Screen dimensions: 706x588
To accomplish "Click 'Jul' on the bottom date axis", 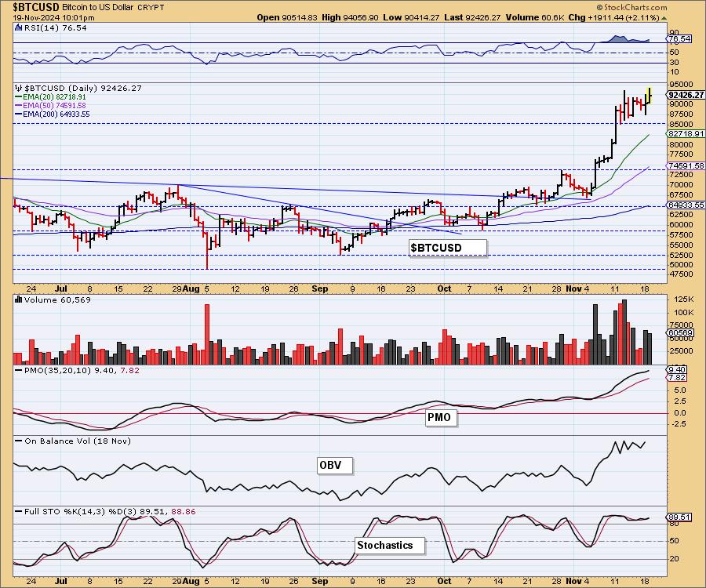I will [60, 581].
